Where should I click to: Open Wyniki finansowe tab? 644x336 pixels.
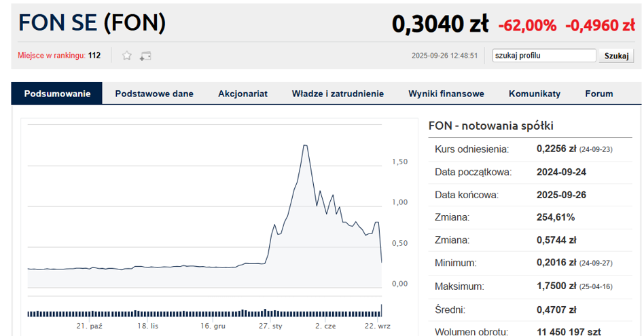[446, 94]
